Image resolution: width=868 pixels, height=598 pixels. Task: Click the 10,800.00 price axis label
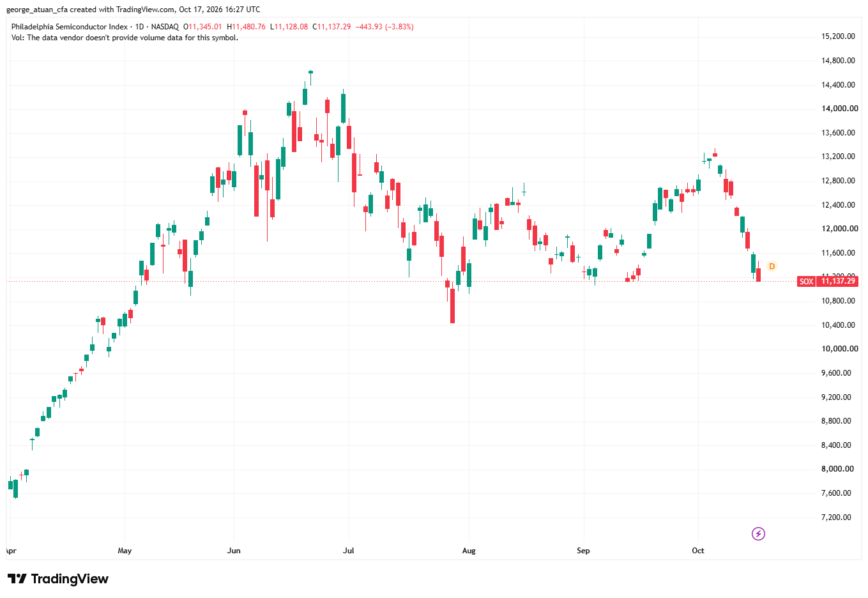pyautogui.click(x=838, y=301)
